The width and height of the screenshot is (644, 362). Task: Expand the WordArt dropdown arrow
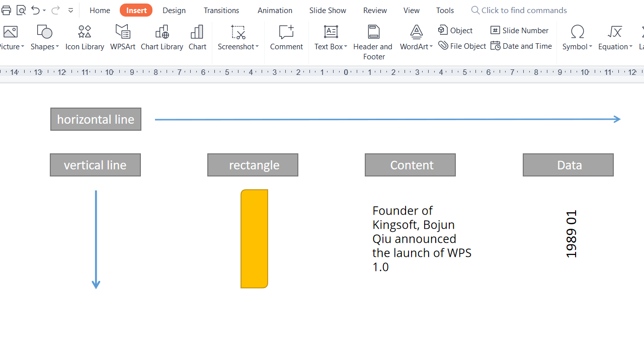(x=431, y=47)
